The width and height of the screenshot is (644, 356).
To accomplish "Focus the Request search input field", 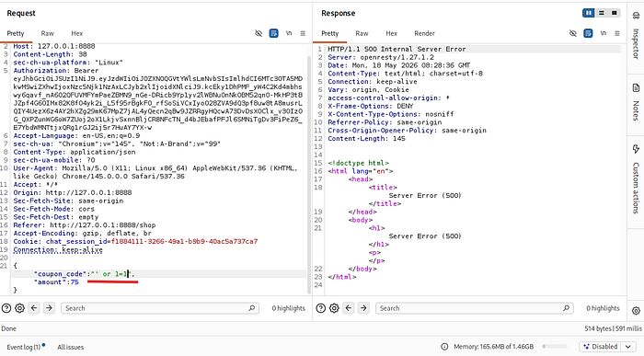I will [160, 308].
